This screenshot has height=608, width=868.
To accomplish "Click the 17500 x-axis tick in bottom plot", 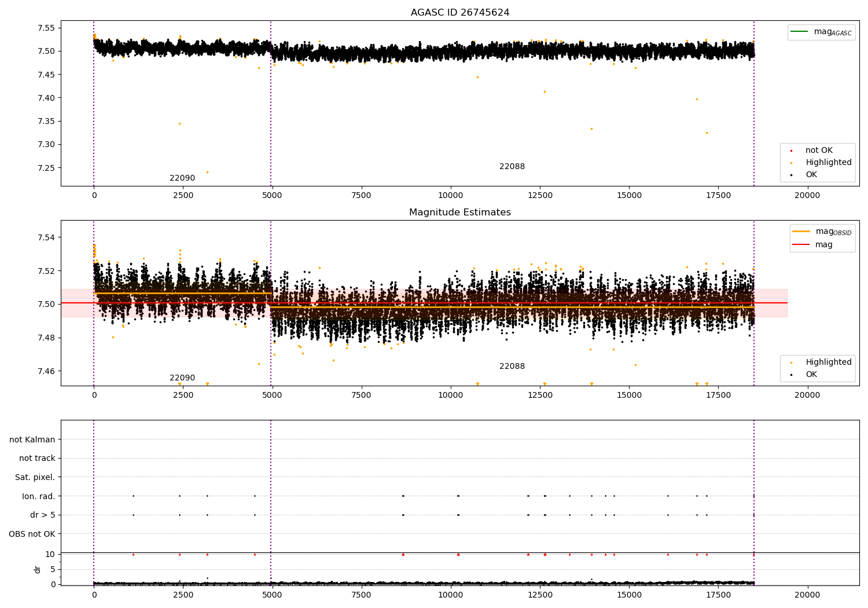I will (x=718, y=594).
